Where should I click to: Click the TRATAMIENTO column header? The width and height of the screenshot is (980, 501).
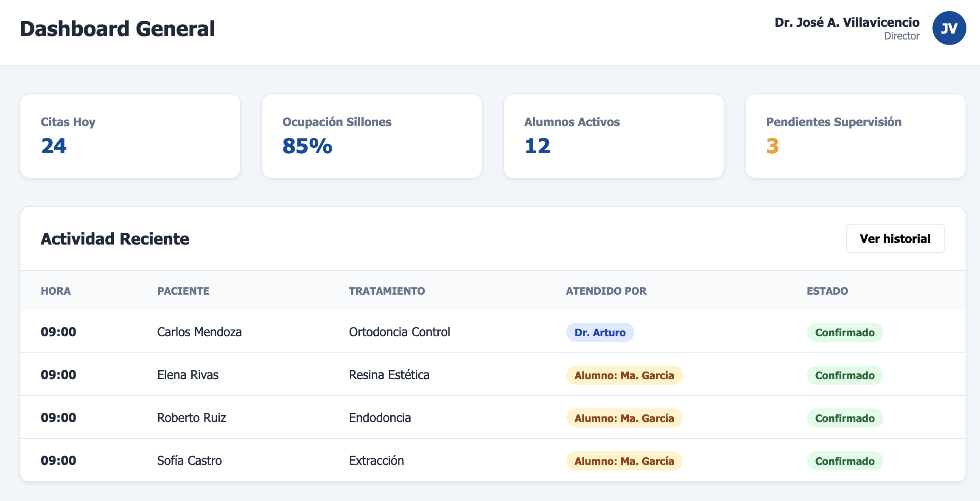pyautogui.click(x=387, y=291)
